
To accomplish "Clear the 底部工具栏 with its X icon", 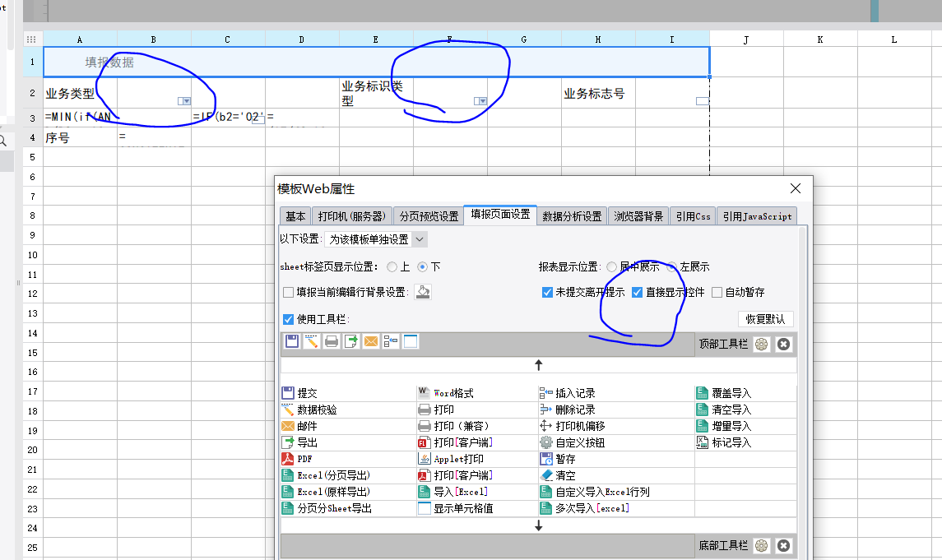I will pos(783,545).
